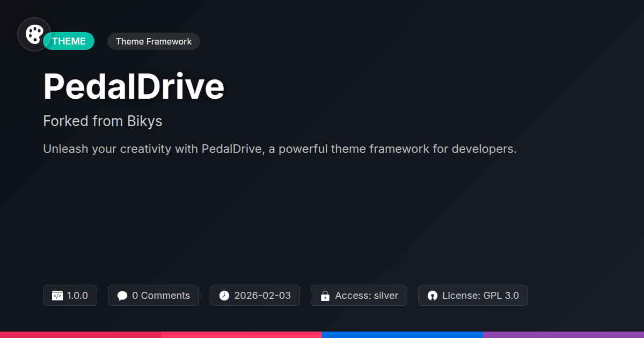Open the Theme Framework category tag

pyautogui.click(x=153, y=41)
